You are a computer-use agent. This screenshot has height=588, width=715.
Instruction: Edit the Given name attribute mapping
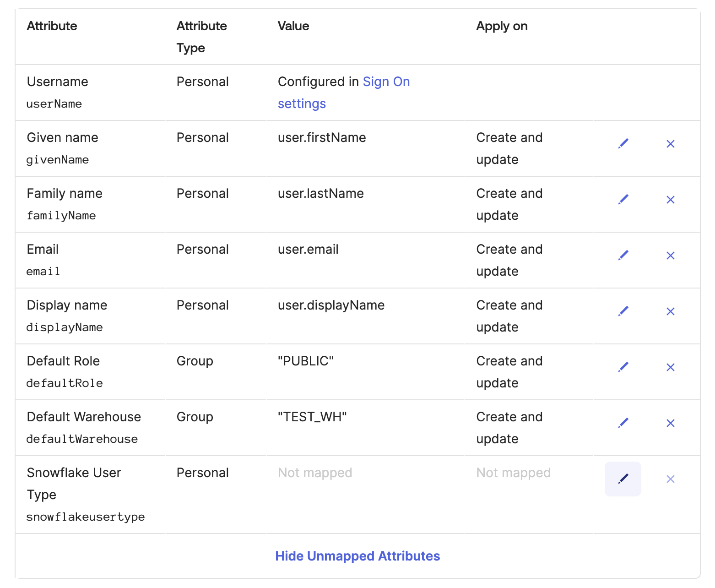click(x=623, y=144)
